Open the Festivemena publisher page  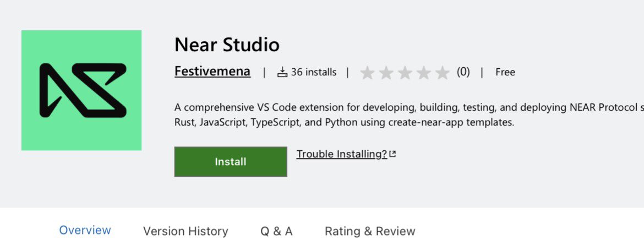[x=212, y=72]
